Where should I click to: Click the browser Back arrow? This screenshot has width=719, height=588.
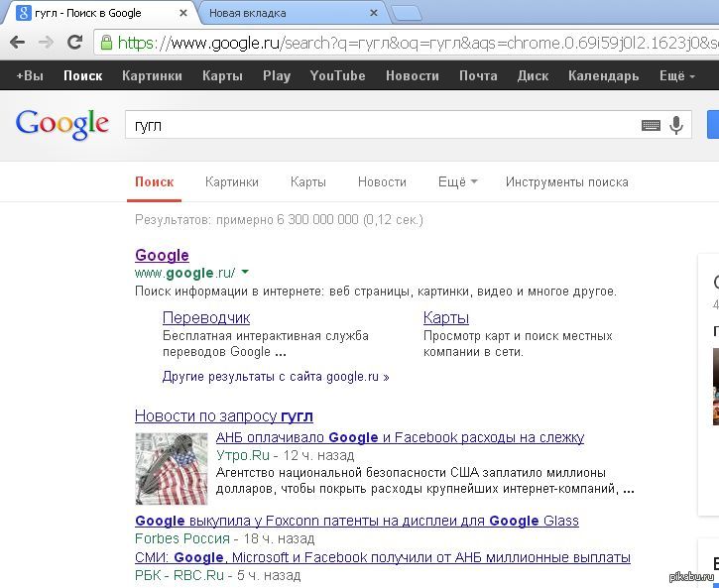(x=18, y=43)
